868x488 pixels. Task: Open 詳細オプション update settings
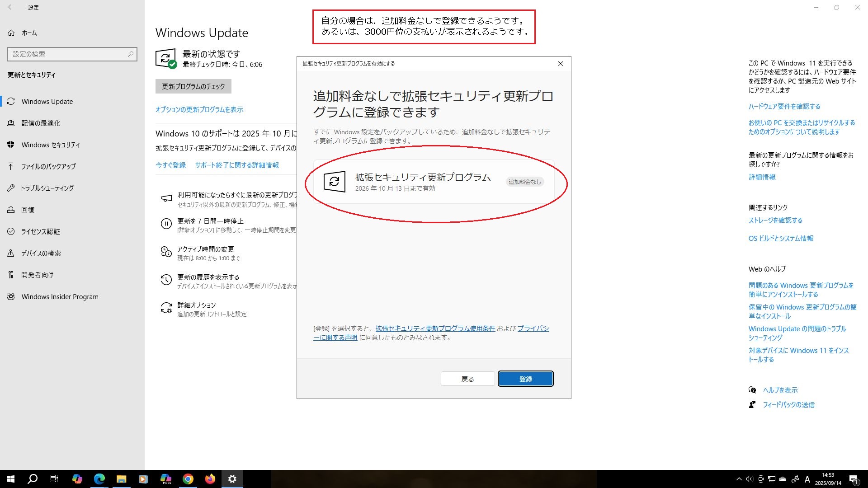click(196, 305)
